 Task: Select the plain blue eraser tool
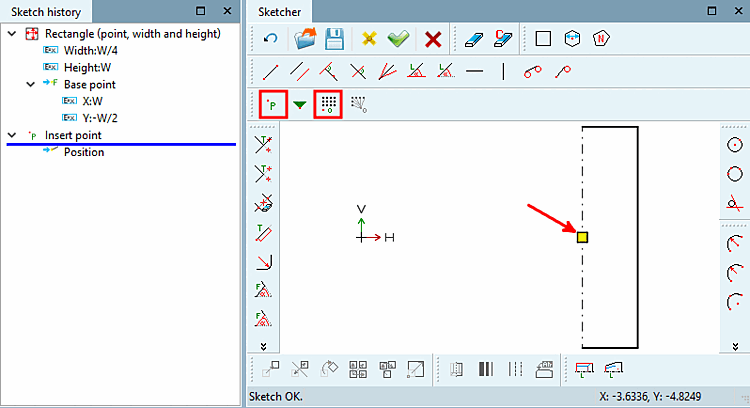[x=474, y=39]
